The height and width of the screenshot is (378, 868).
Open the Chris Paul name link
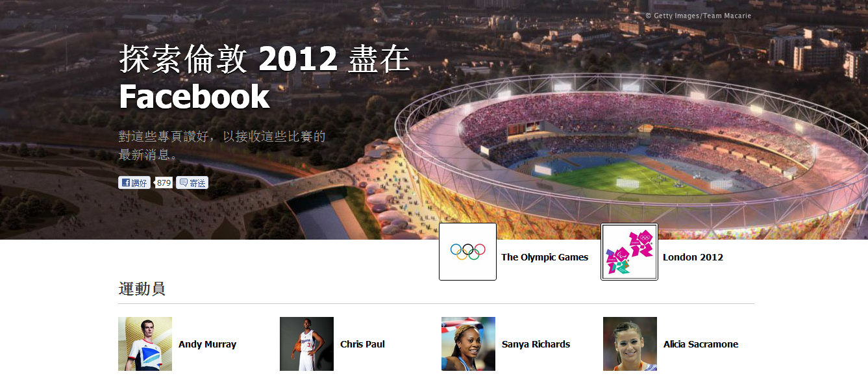(362, 344)
